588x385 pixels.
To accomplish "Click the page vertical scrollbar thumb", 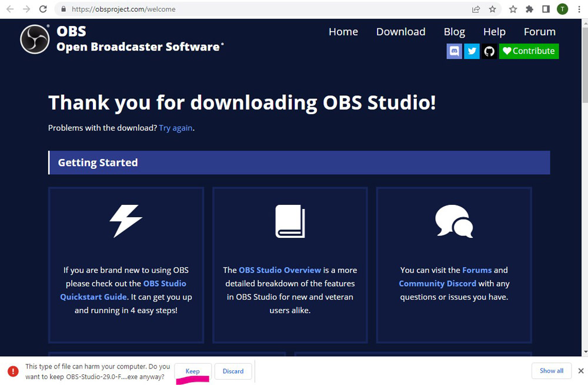I will [x=584, y=65].
